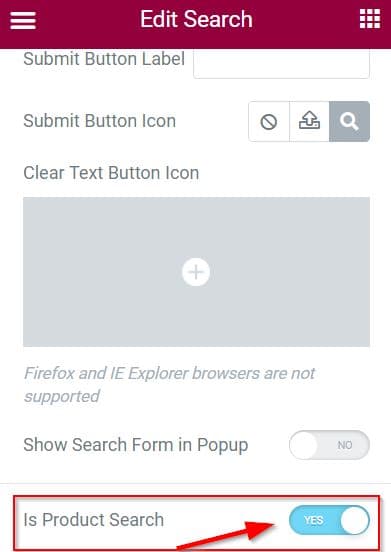Open the icon library magnifier option
Viewport: 391px width, 552px height.
(x=349, y=122)
